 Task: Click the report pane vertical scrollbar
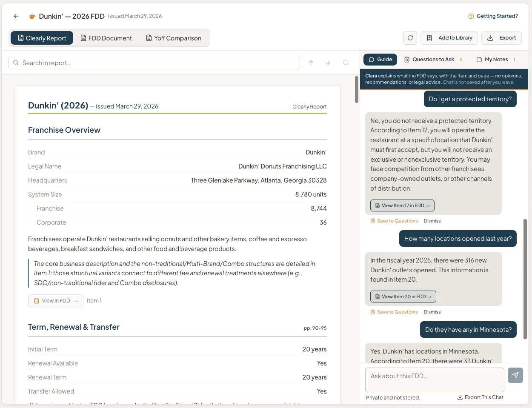coord(357,89)
